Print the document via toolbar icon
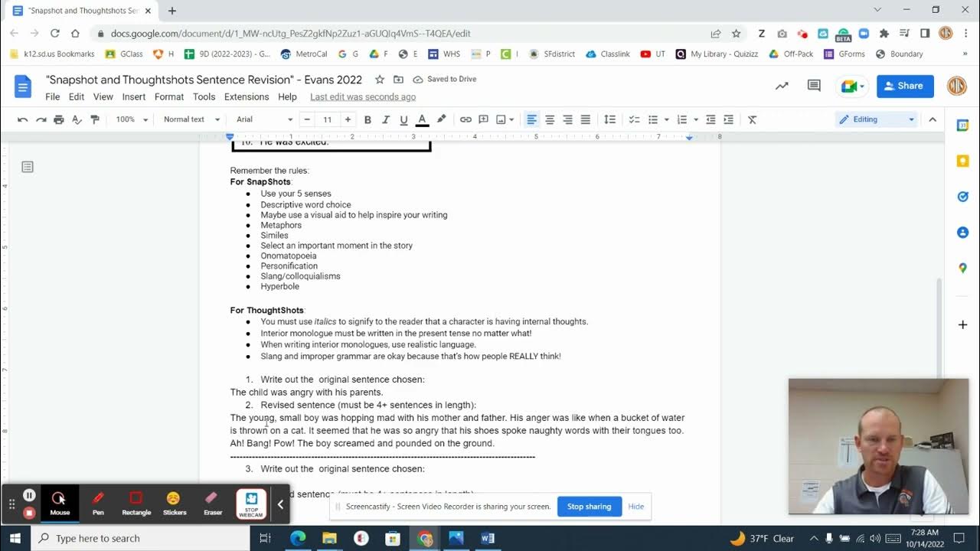Screen dimensions: 980x551 click(59, 119)
